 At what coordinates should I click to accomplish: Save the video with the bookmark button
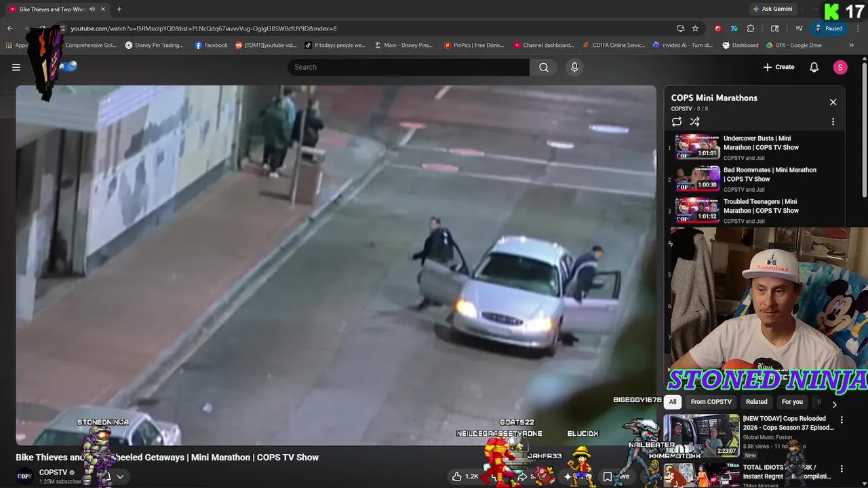point(608,476)
